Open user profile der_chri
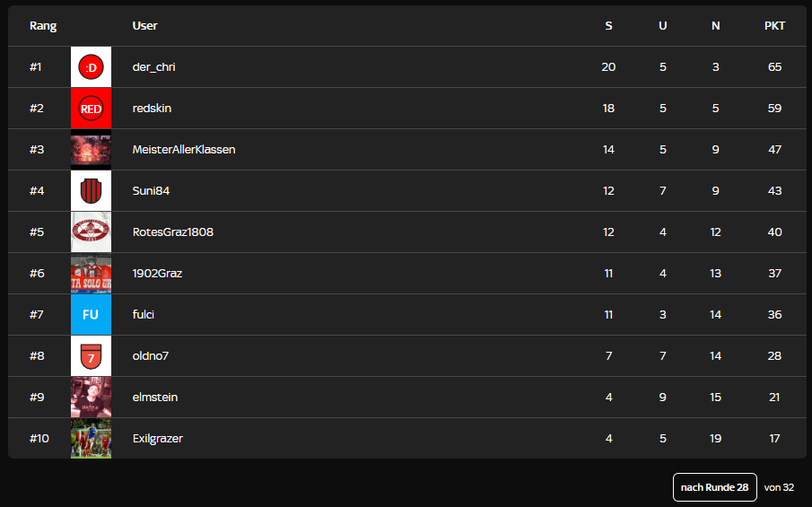Screen dimensions: 812x507 153,67
